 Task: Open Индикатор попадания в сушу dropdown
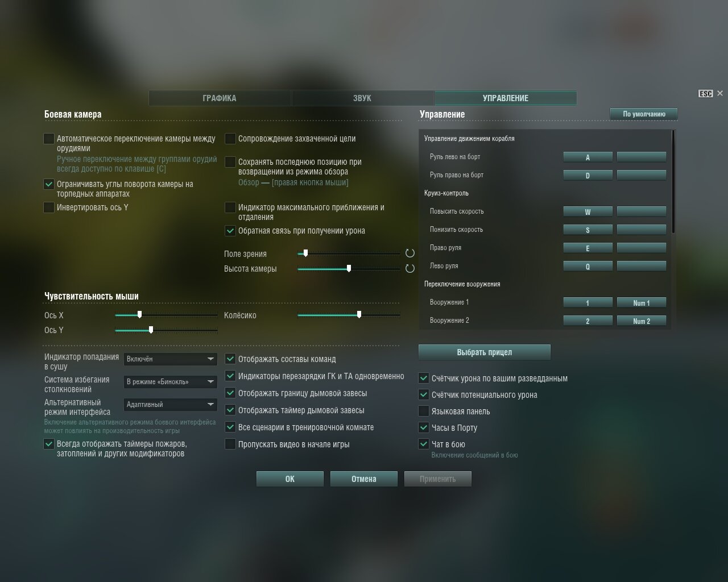(171, 359)
